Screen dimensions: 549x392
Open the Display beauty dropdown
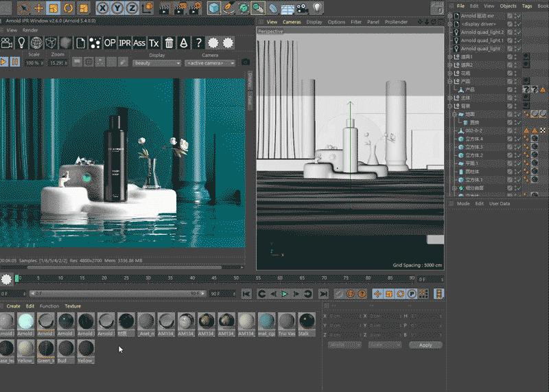coord(157,63)
